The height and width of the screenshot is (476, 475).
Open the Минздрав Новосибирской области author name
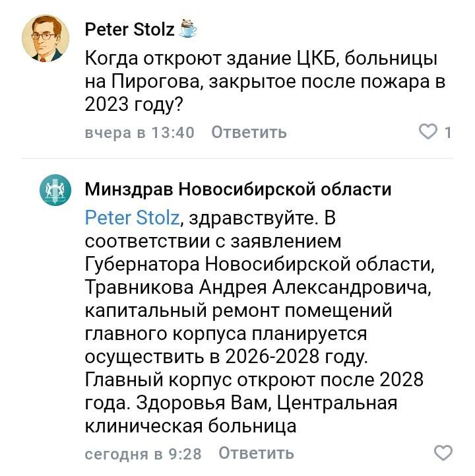(238, 189)
